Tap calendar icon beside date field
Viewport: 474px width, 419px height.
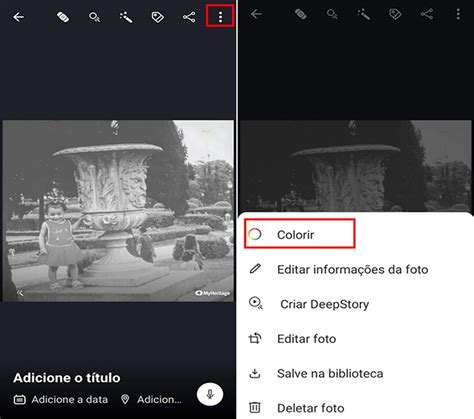(x=20, y=399)
